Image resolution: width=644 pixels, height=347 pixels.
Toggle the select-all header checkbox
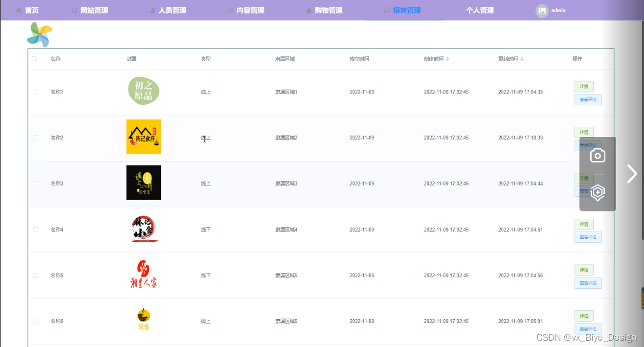pos(34,59)
